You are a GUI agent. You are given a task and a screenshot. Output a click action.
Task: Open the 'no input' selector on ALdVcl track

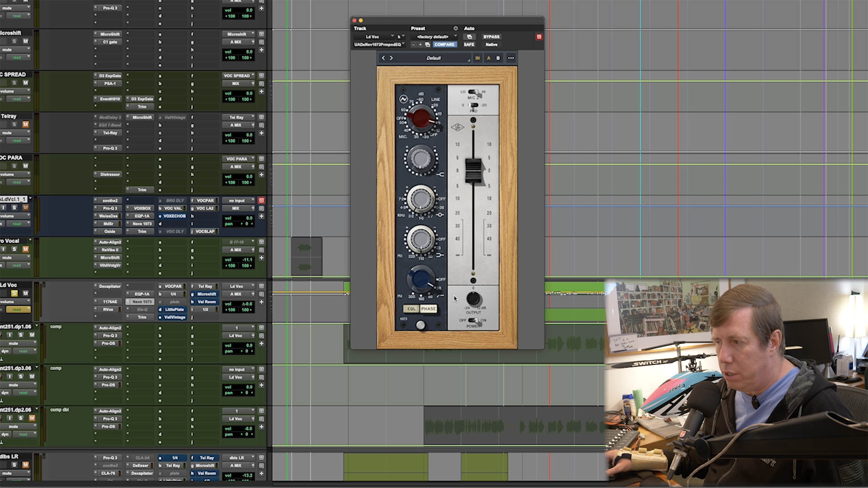tap(238, 201)
